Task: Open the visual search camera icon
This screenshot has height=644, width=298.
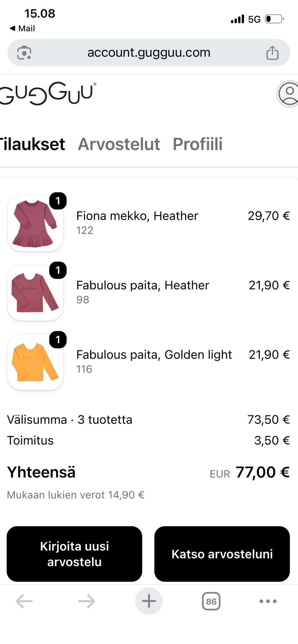Action: [x=24, y=52]
